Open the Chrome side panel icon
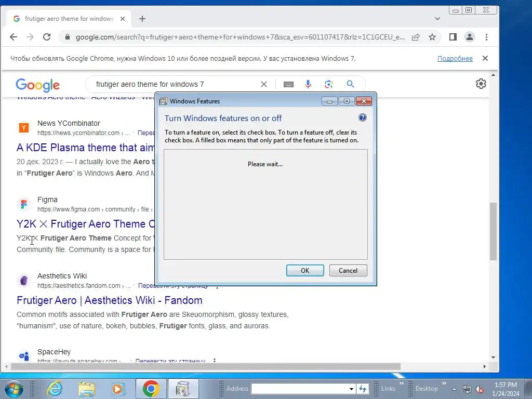 click(x=453, y=37)
